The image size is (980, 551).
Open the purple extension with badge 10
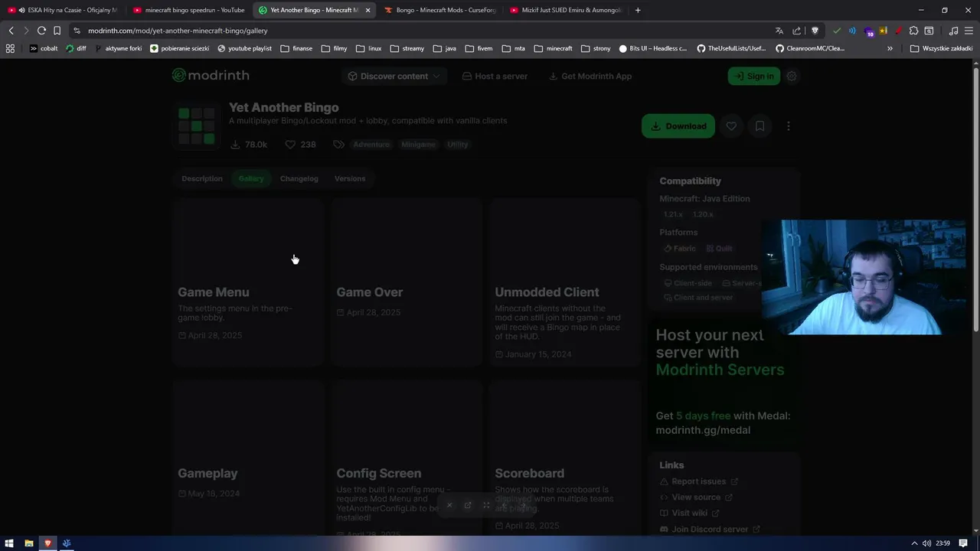tap(868, 31)
